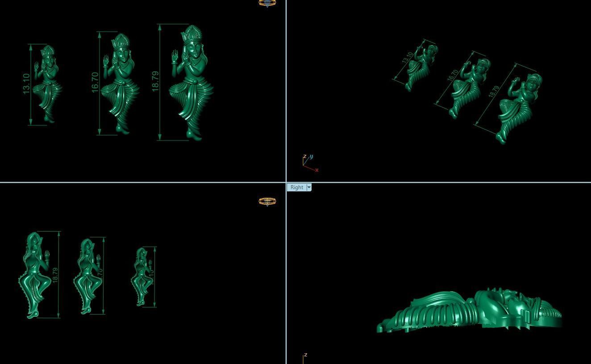The height and width of the screenshot is (364, 591).
Task: Select the 16.70 dimension in perspective viewport
Action: [452, 75]
